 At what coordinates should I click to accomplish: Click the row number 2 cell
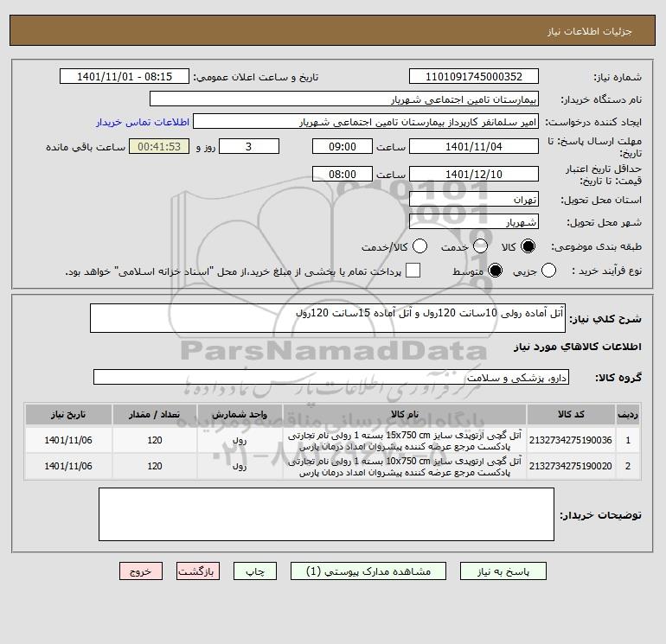(628, 466)
